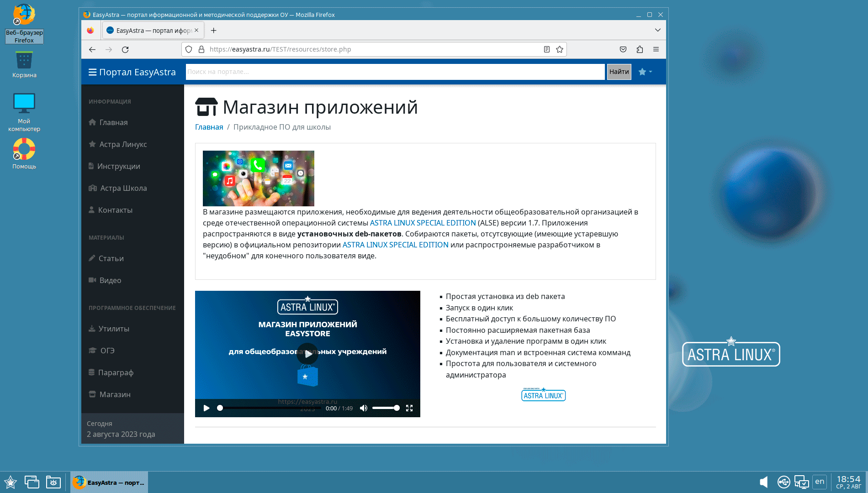The width and height of the screenshot is (868, 493).
Task: Click the small Astra Linux logo below the list
Action: click(544, 394)
